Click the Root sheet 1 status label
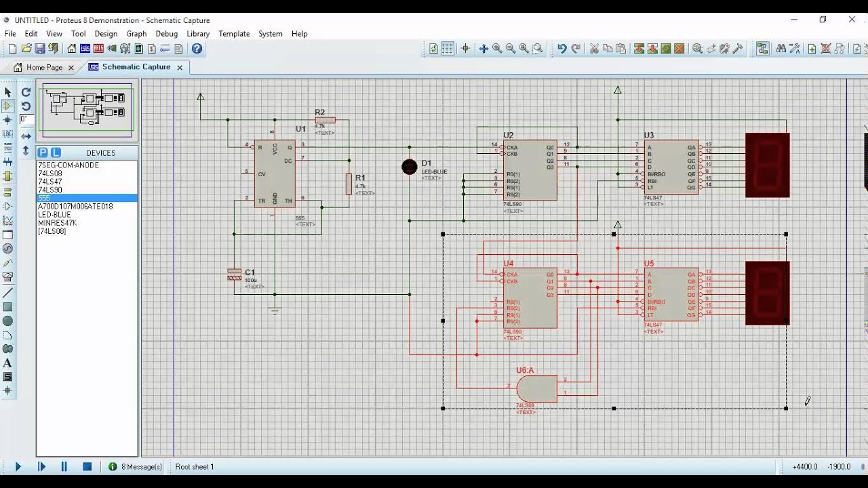This screenshot has width=868, height=488. click(195, 466)
